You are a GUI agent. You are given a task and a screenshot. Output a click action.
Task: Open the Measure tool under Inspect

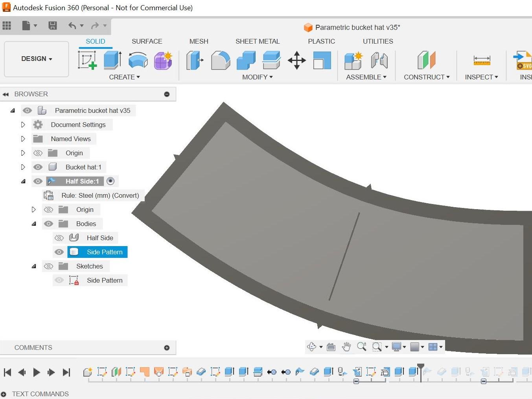(x=481, y=60)
